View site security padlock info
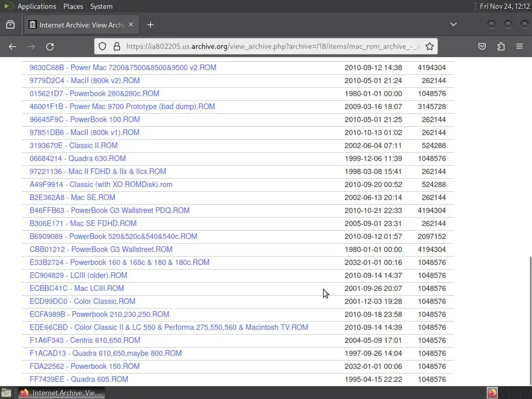 coord(117,46)
